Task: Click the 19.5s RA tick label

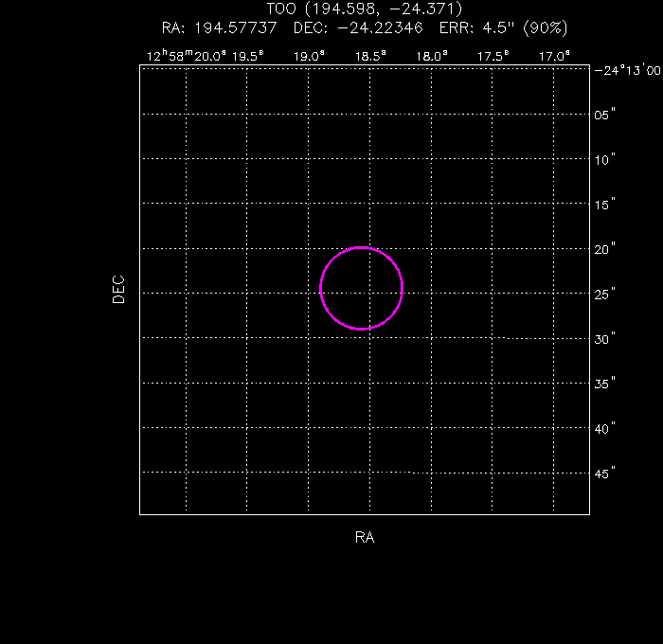Action: point(246,56)
